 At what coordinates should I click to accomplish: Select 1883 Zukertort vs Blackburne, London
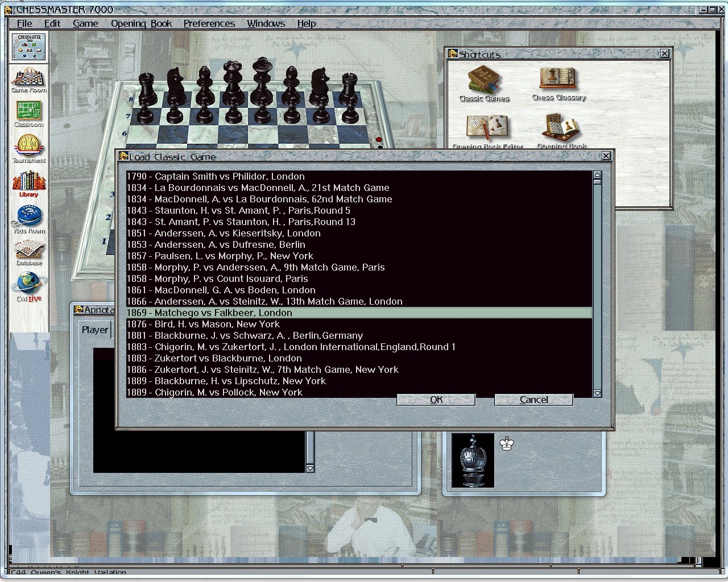(x=359, y=358)
